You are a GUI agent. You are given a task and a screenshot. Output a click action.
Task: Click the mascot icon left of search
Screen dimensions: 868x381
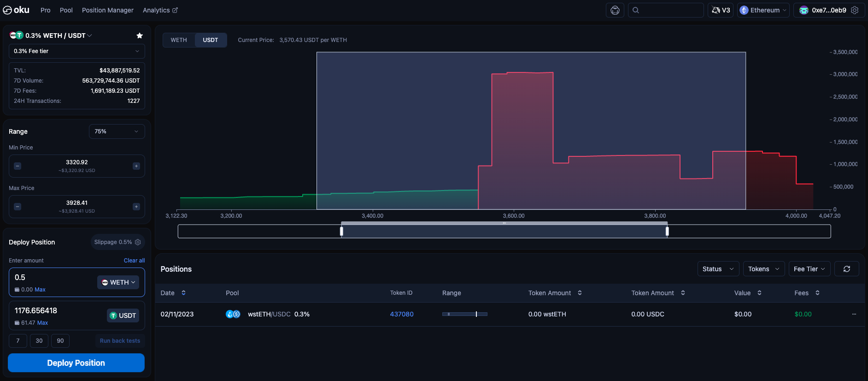click(x=615, y=10)
